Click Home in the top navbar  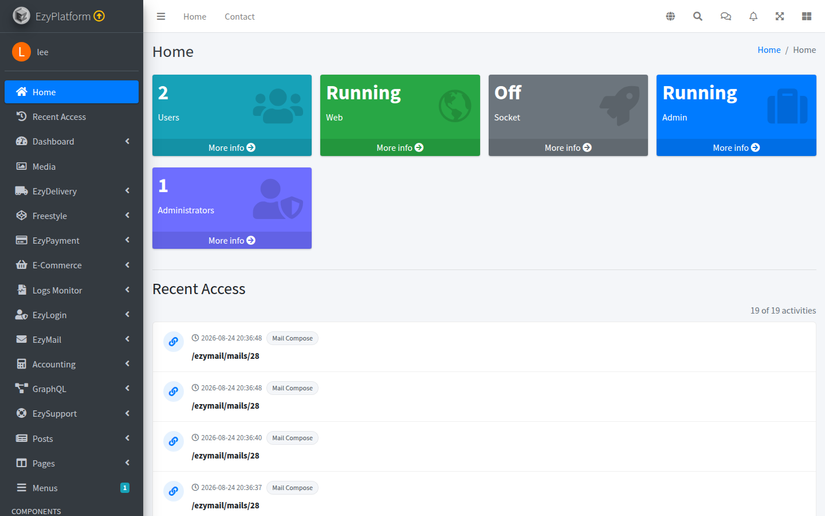tap(195, 17)
